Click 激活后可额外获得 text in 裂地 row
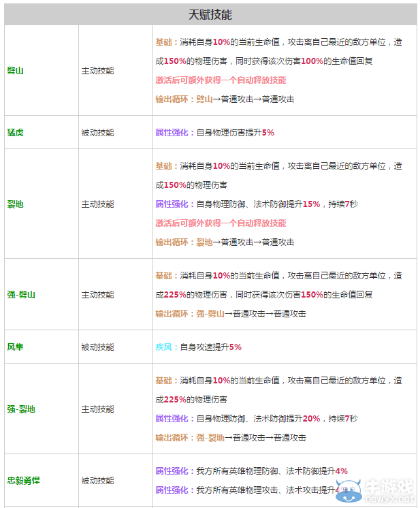This screenshot has height=508, width=420. (221, 223)
